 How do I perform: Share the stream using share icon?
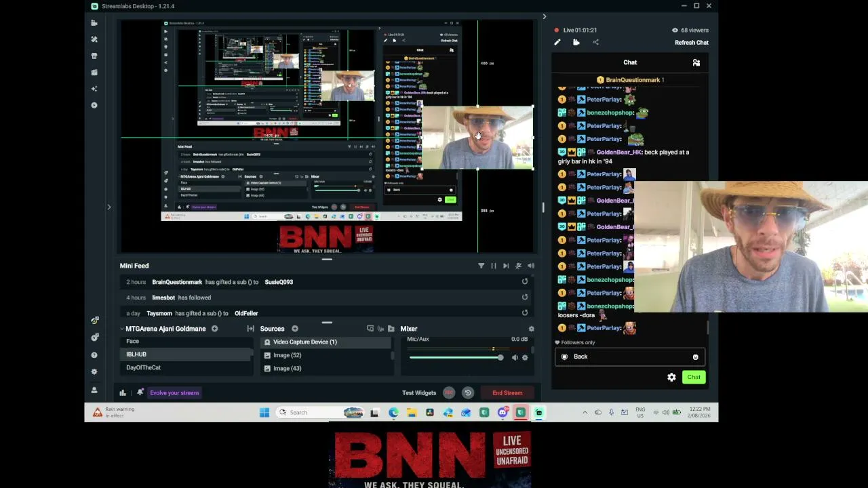click(x=596, y=42)
